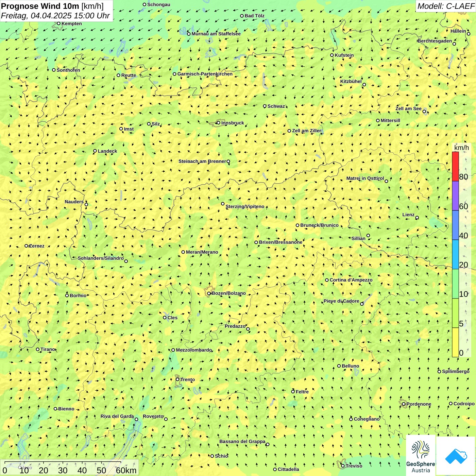Click the 'Mittersill' label
The height and width of the screenshot is (476, 476).
(x=390, y=120)
